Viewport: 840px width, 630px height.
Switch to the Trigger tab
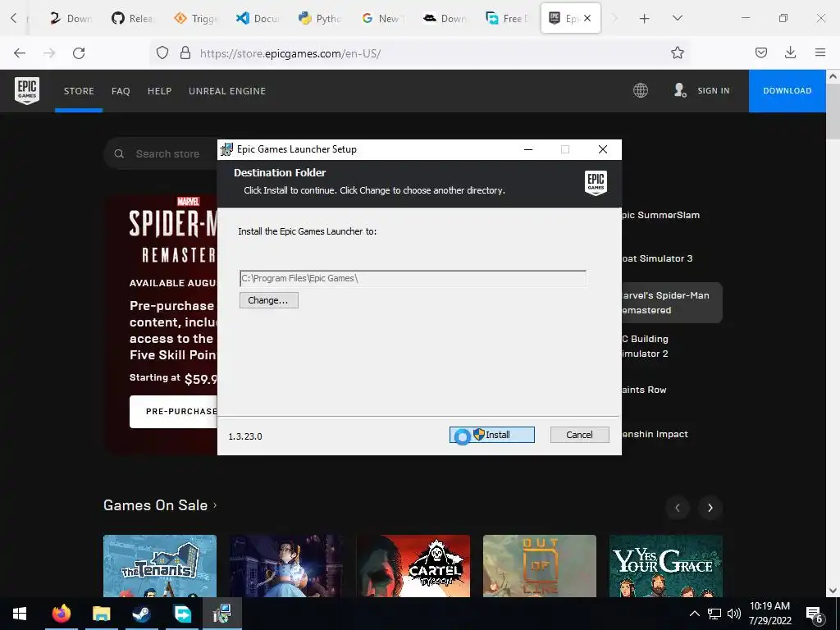click(x=197, y=19)
